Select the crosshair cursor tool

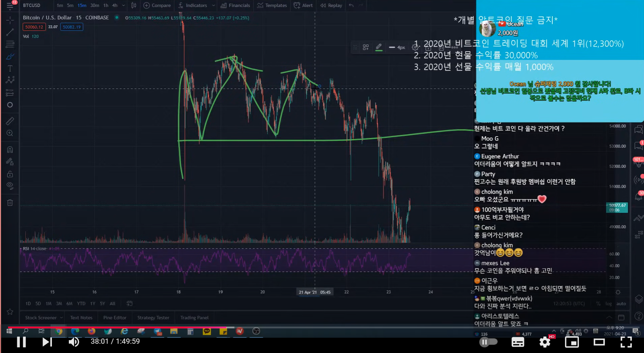pos(10,20)
